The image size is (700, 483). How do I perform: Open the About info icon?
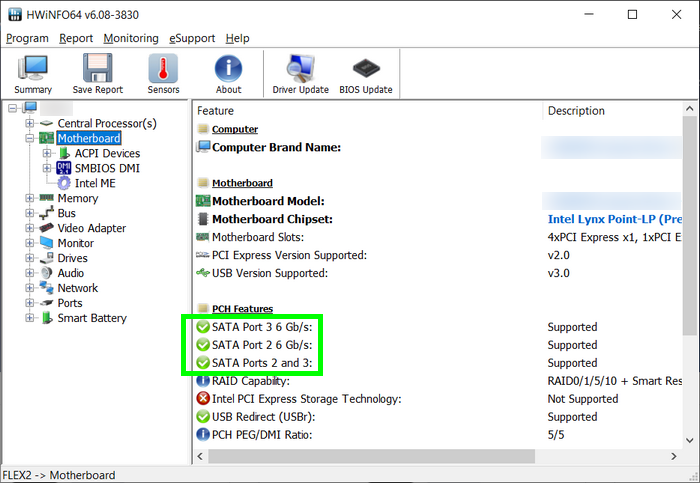pos(228,68)
